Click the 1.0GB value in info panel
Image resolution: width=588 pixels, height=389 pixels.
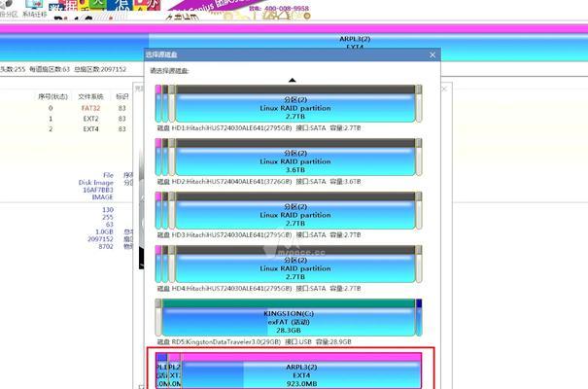(104, 231)
